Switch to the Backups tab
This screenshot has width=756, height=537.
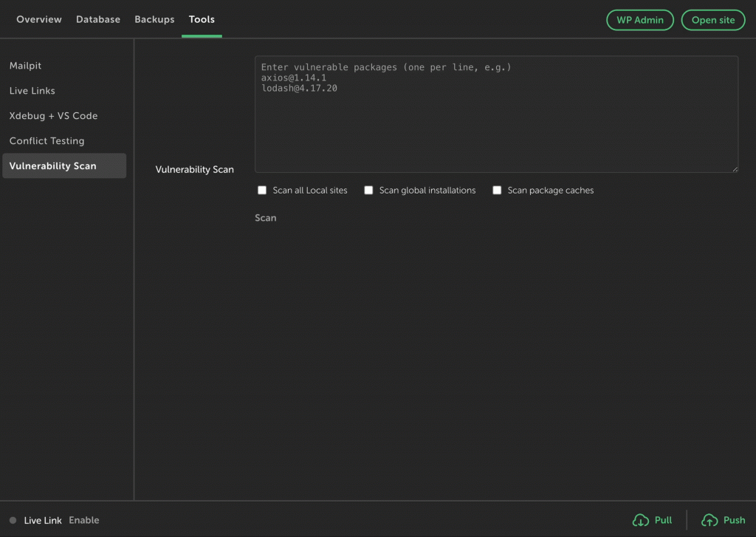pyautogui.click(x=154, y=19)
